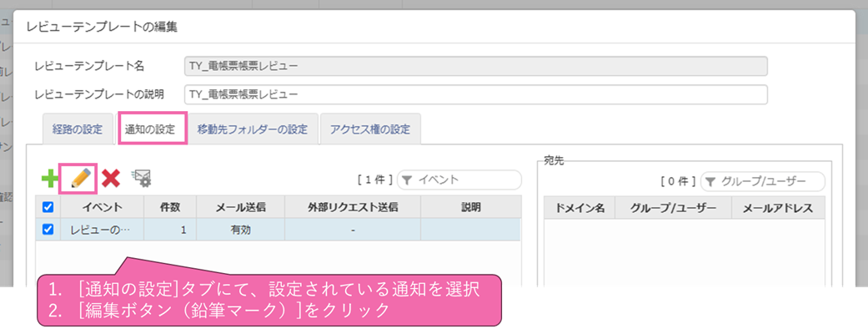Image resolution: width=868 pixels, height=334 pixels.
Task: Sort by the メール送信 column header
Action: [x=240, y=207]
